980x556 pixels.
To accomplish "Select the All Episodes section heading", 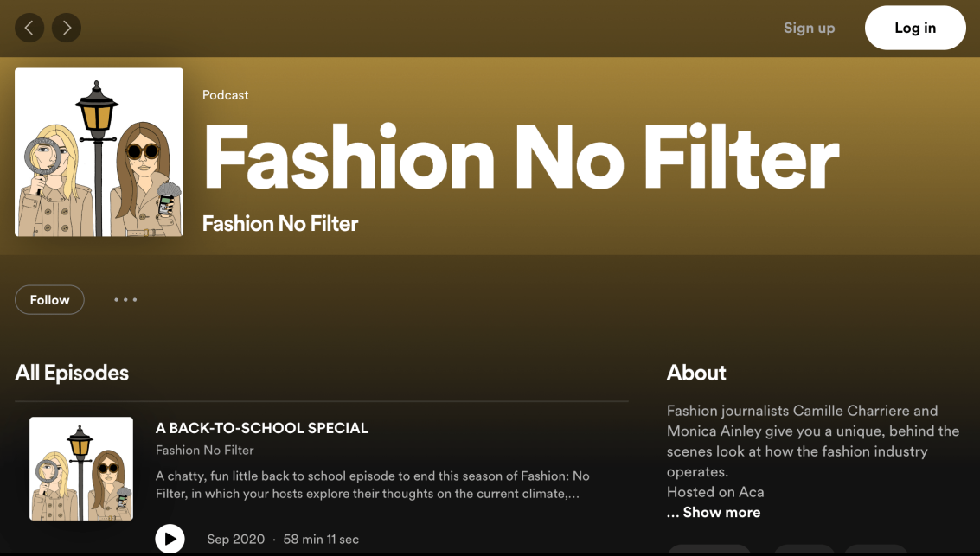I will pos(72,373).
